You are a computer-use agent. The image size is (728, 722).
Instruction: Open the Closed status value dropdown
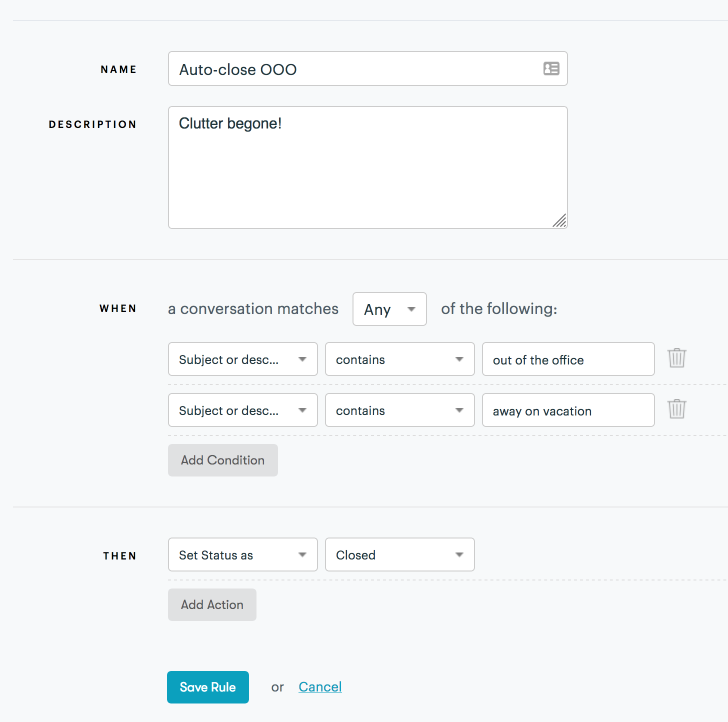click(400, 554)
